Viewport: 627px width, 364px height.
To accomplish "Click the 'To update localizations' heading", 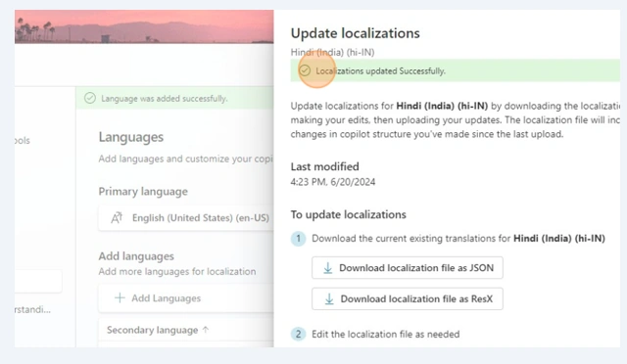I will (x=349, y=214).
